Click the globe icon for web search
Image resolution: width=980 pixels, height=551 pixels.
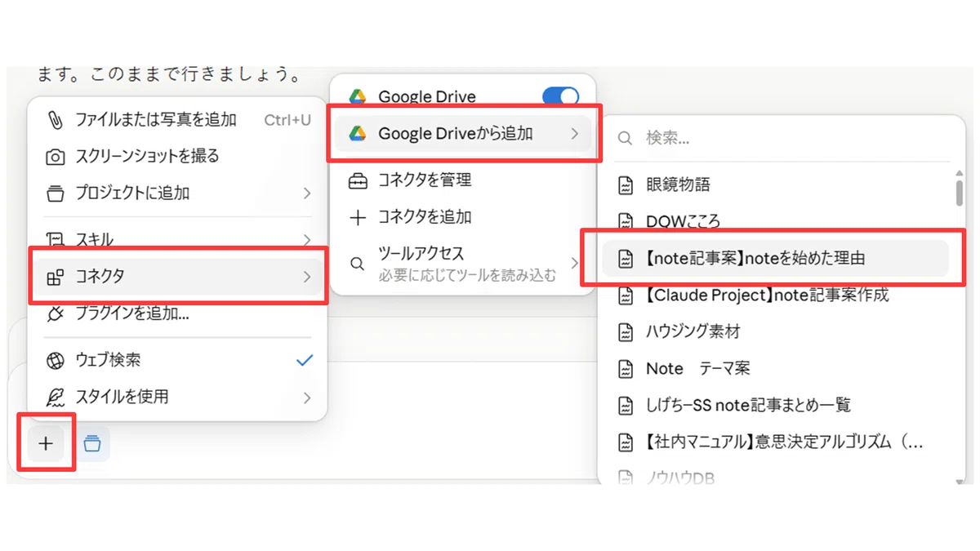[55, 360]
